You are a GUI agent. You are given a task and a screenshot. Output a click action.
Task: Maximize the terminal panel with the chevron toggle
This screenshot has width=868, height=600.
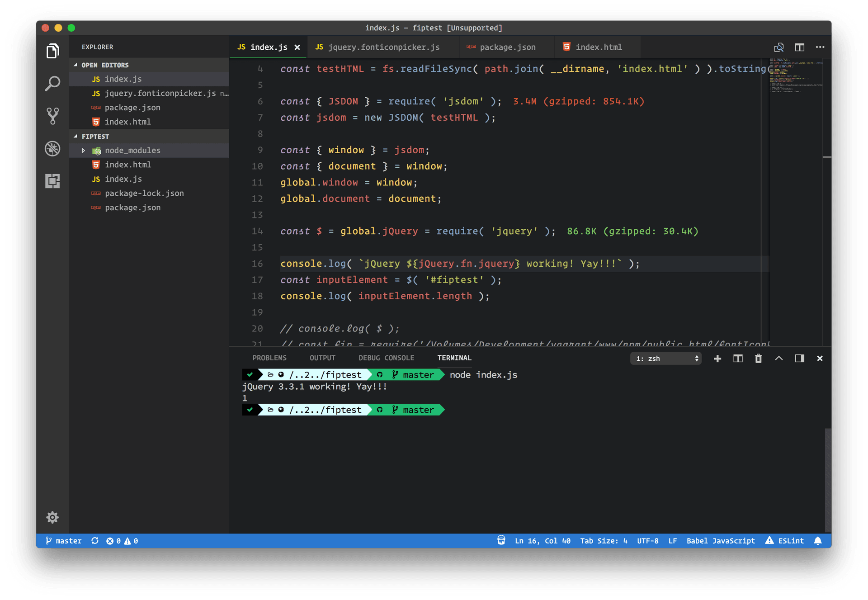(778, 358)
